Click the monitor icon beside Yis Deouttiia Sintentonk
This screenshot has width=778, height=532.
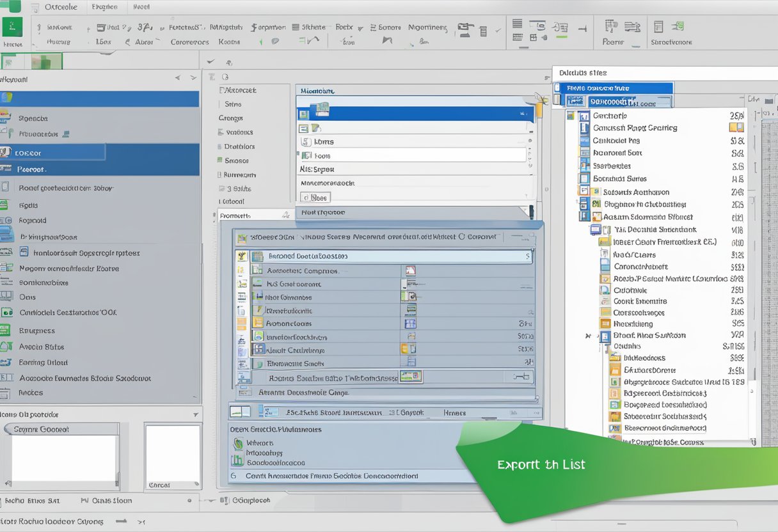click(x=596, y=230)
